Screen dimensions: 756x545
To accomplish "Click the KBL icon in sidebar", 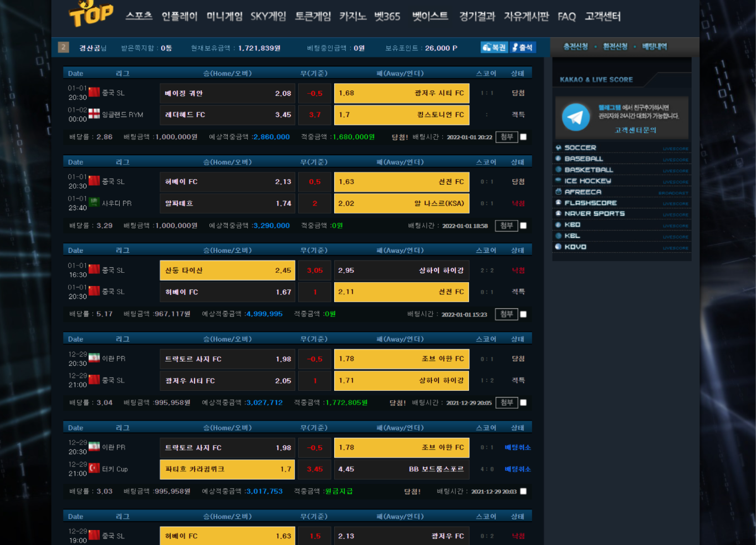I will pos(559,236).
